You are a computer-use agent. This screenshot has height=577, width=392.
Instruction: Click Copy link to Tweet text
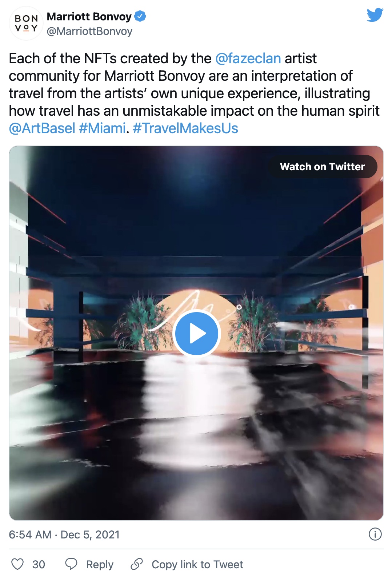197,564
